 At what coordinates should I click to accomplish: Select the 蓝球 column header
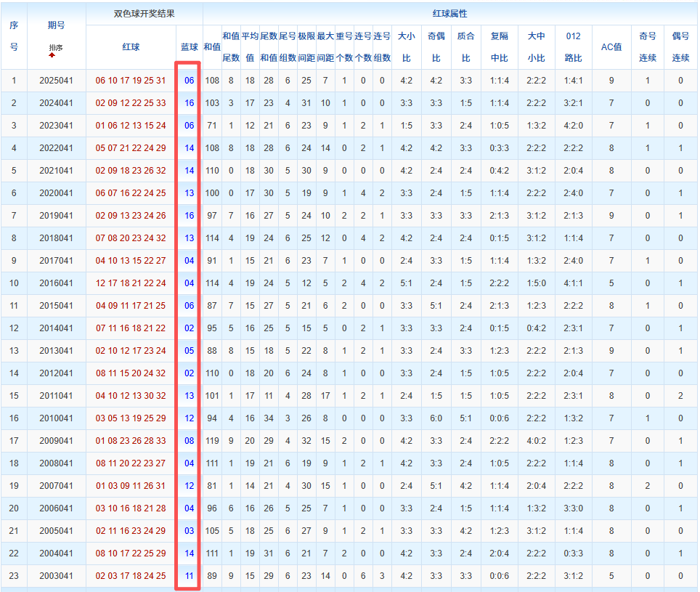189,47
